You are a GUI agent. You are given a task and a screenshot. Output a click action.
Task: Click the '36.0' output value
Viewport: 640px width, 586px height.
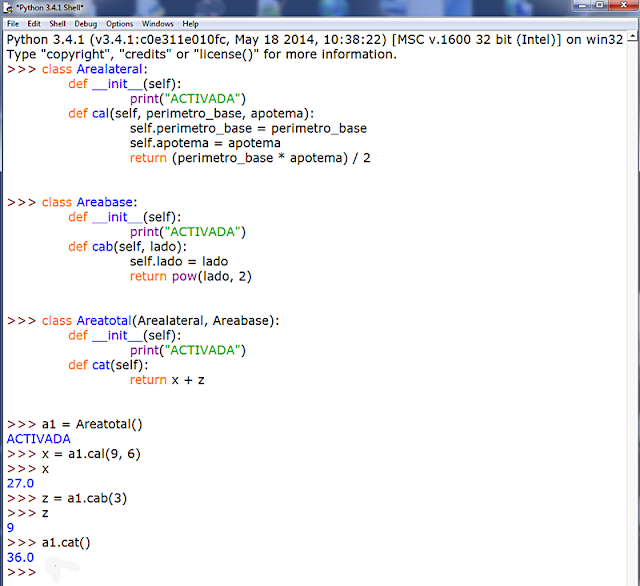pos(20,557)
